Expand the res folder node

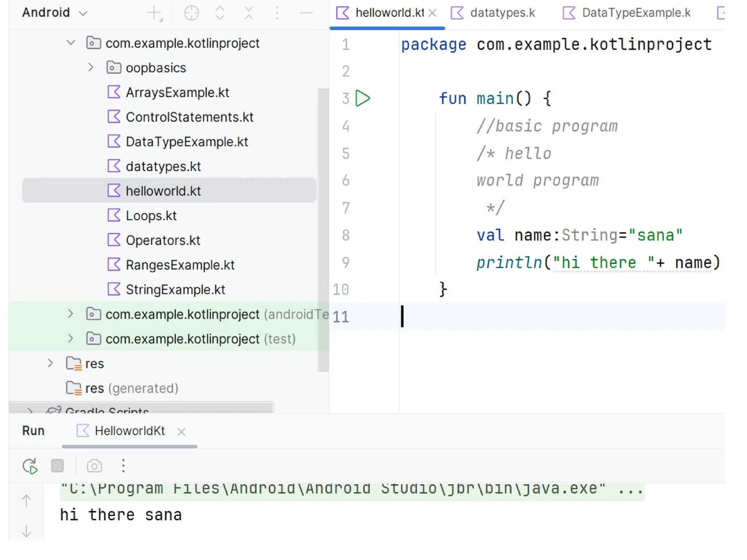pos(50,363)
